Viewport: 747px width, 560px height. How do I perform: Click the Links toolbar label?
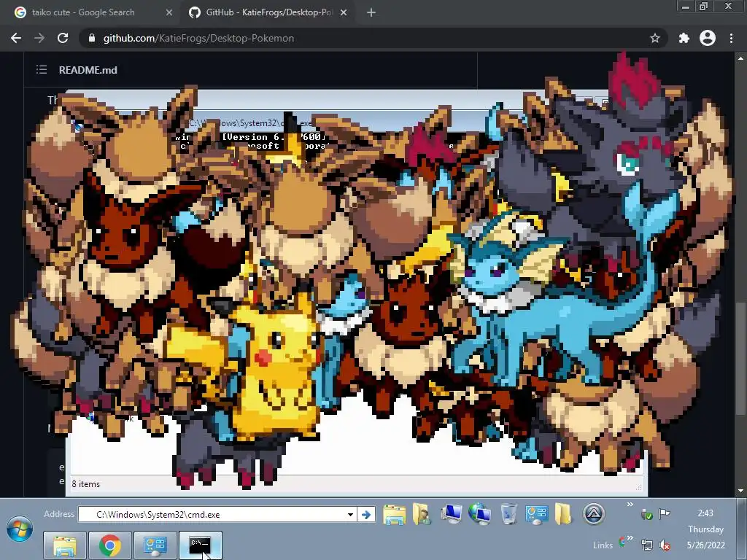[603, 545]
